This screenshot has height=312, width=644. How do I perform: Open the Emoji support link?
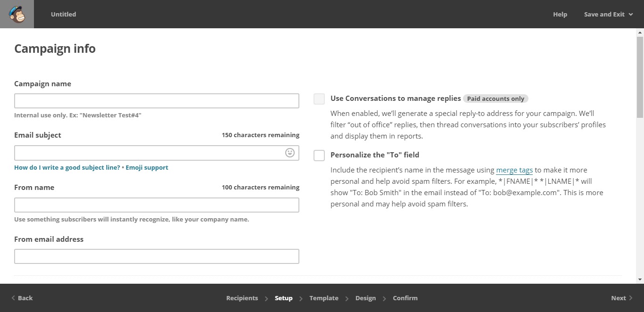click(x=147, y=167)
